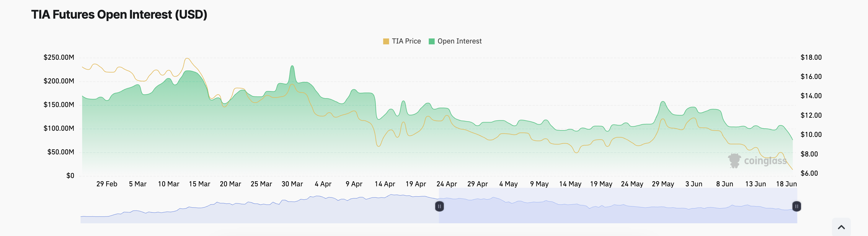Click the yellow TIA Price legend swatch
868x236 pixels.
tap(386, 41)
